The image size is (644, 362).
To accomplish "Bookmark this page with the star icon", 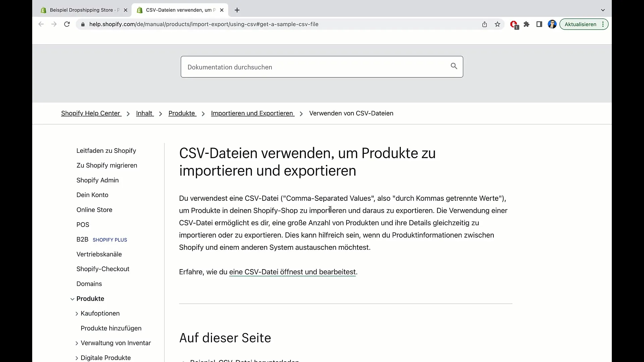I will (x=497, y=24).
